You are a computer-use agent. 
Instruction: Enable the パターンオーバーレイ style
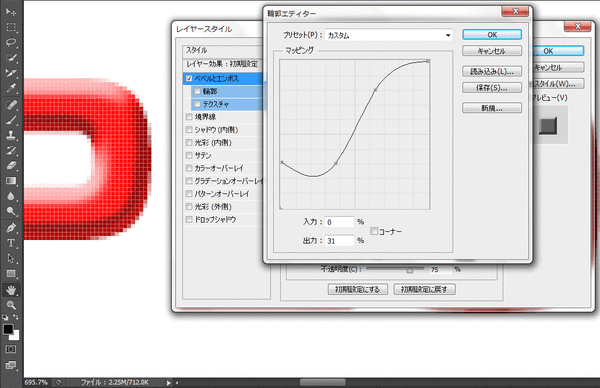189,194
